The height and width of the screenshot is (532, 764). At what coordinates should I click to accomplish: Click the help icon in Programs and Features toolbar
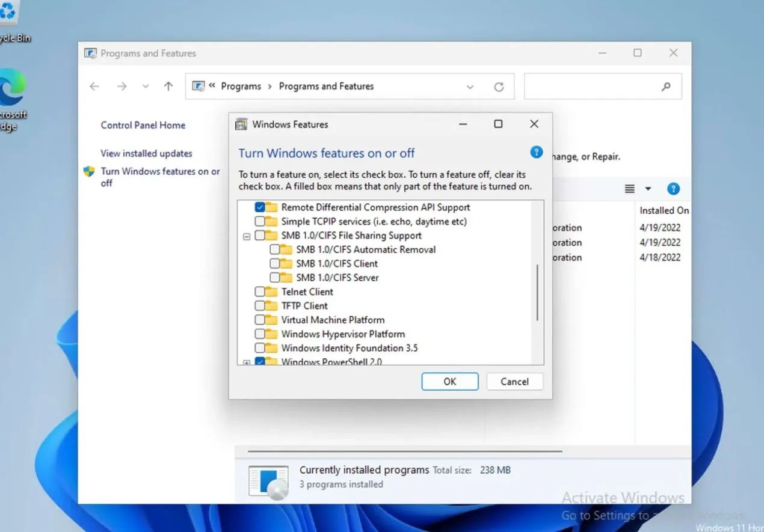[673, 189]
